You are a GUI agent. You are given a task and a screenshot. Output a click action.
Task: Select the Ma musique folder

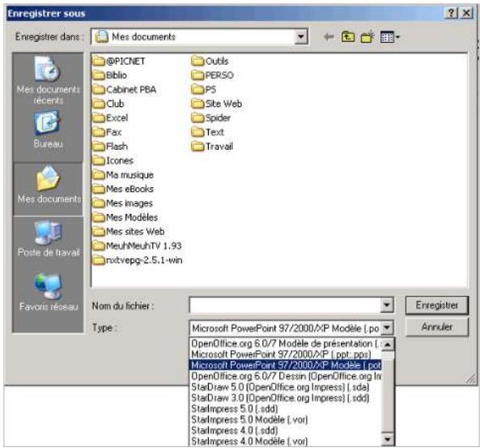point(123,175)
